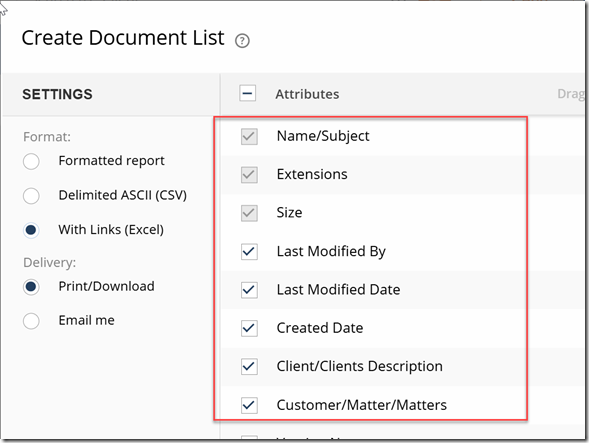589x443 pixels.
Task: Click the Extensions attribute checkbox
Action: 249,175
